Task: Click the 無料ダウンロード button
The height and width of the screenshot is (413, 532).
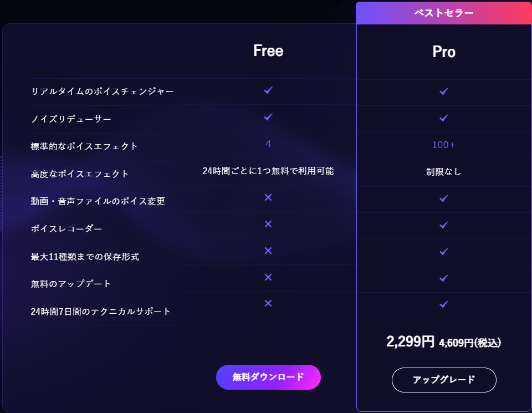Action: click(268, 377)
